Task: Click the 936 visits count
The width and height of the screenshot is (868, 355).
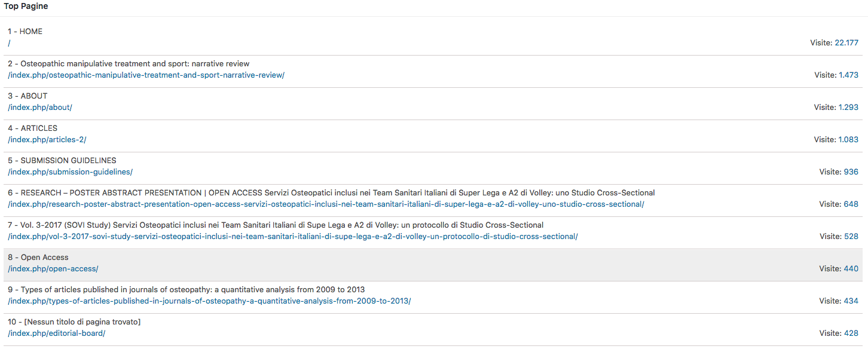Action: [x=851, y=172]
